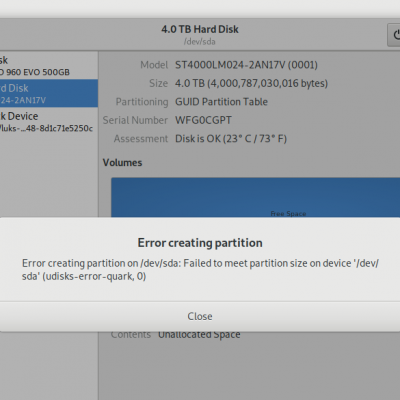Click the Serial Number field label
The image size is (400, 400).
pyautogui.click(x=135, y=120)
